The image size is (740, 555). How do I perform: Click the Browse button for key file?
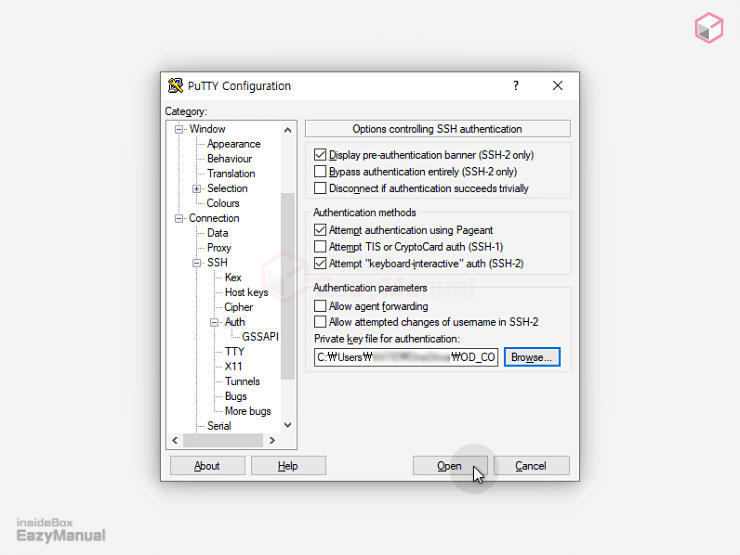coord(532,357)
